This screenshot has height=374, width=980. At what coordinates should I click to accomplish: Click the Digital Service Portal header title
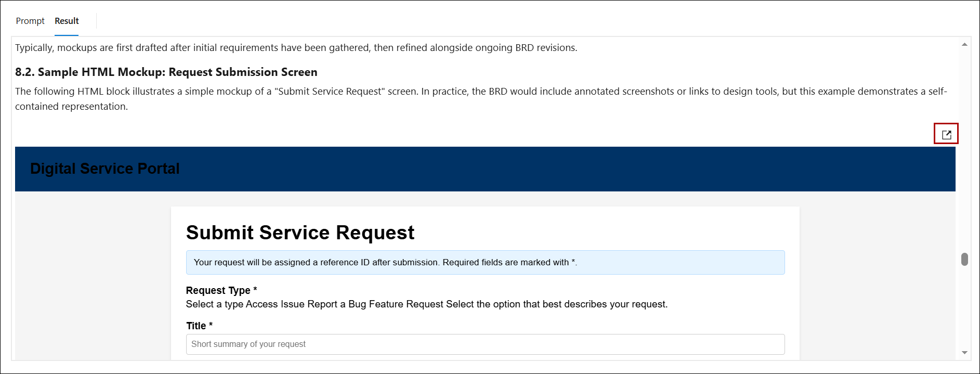[104, 169]
